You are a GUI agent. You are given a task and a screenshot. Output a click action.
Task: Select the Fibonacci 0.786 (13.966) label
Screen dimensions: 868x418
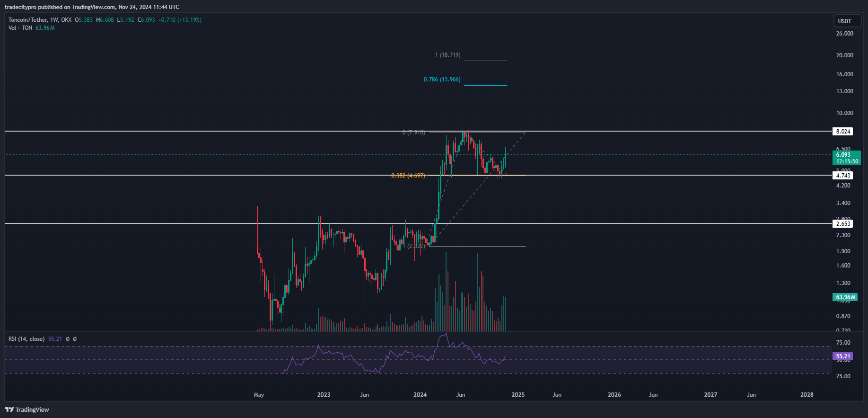click(442, 80)
